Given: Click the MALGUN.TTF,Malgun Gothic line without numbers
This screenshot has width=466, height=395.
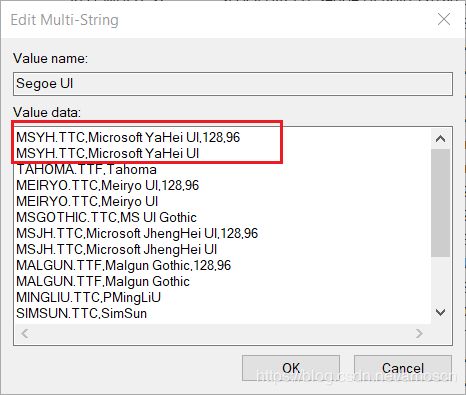Looking at the screenshot, I should 103,281.
